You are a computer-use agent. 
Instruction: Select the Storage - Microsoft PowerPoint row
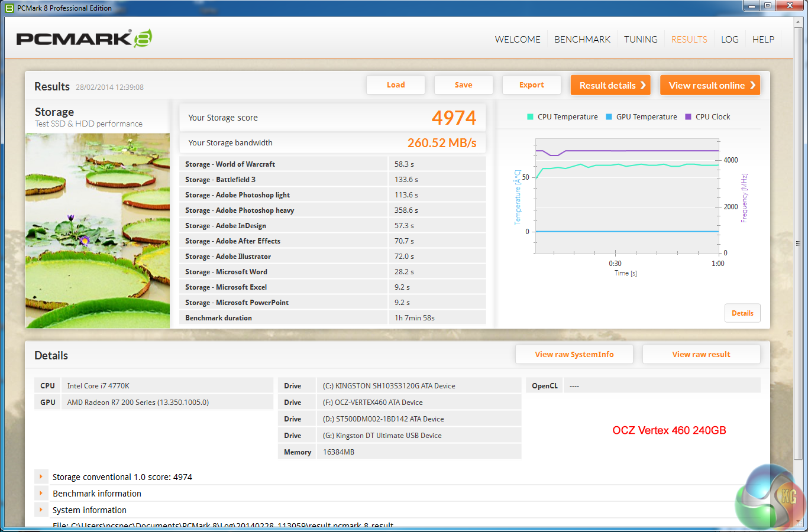(x=332, y=303)
